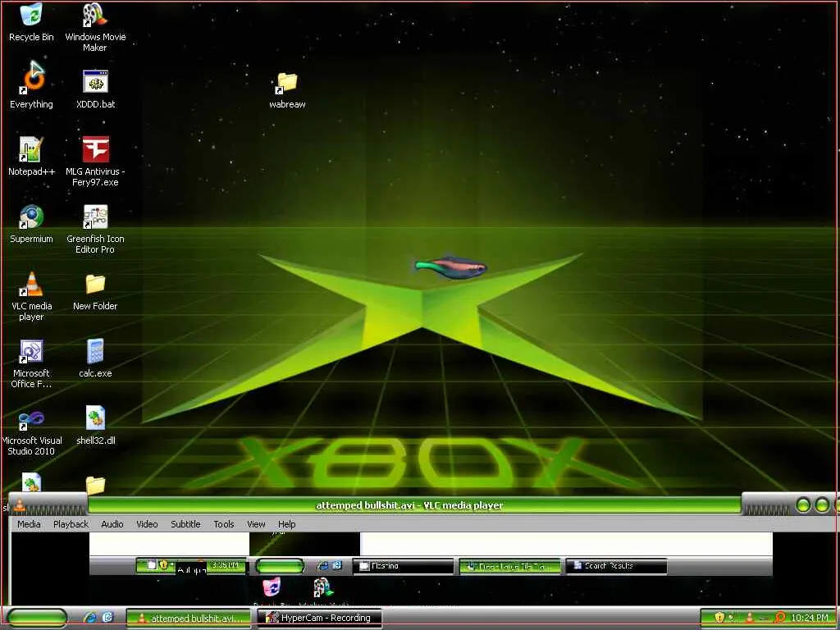Open the Video menu in VLC
This screenshot has width=840, height=630.
[x=147, y=524]
